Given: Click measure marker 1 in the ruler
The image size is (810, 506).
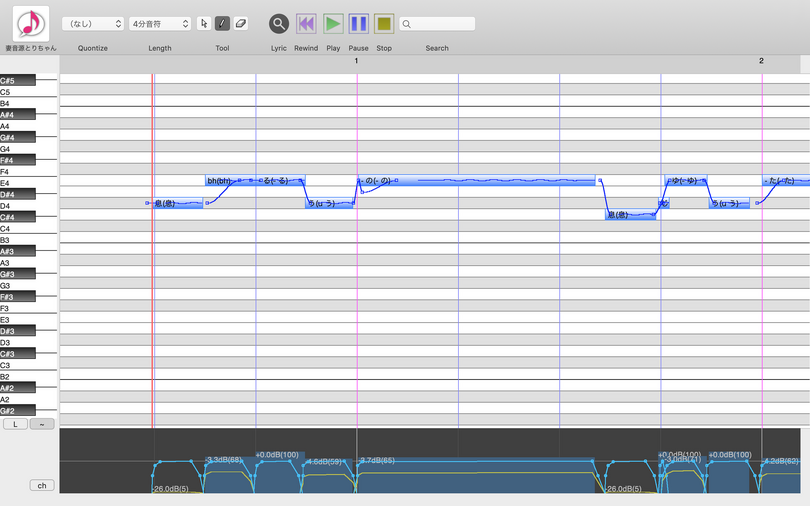Looking at the screenshot, I should (356, 61).
